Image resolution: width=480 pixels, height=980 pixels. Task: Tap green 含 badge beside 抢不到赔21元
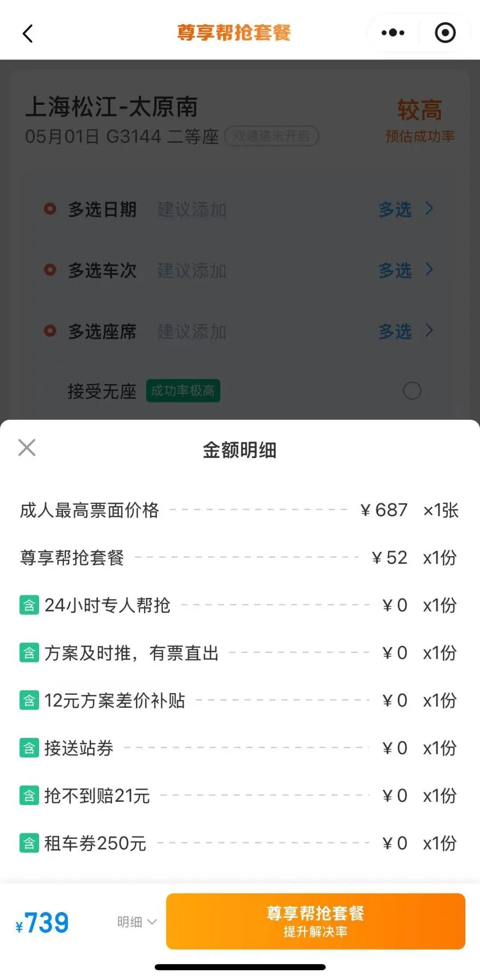coord(29,796)
